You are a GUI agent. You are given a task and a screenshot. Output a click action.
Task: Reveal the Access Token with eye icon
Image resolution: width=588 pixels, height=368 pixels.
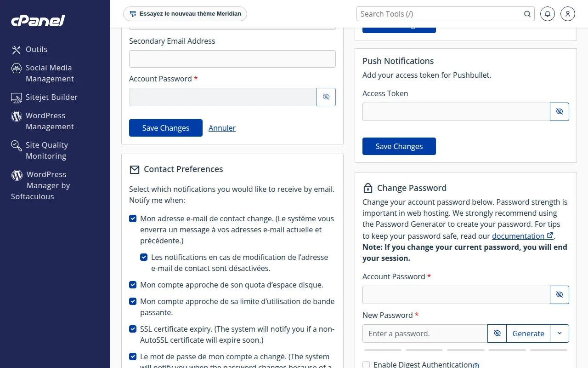[x=560, y=112]
